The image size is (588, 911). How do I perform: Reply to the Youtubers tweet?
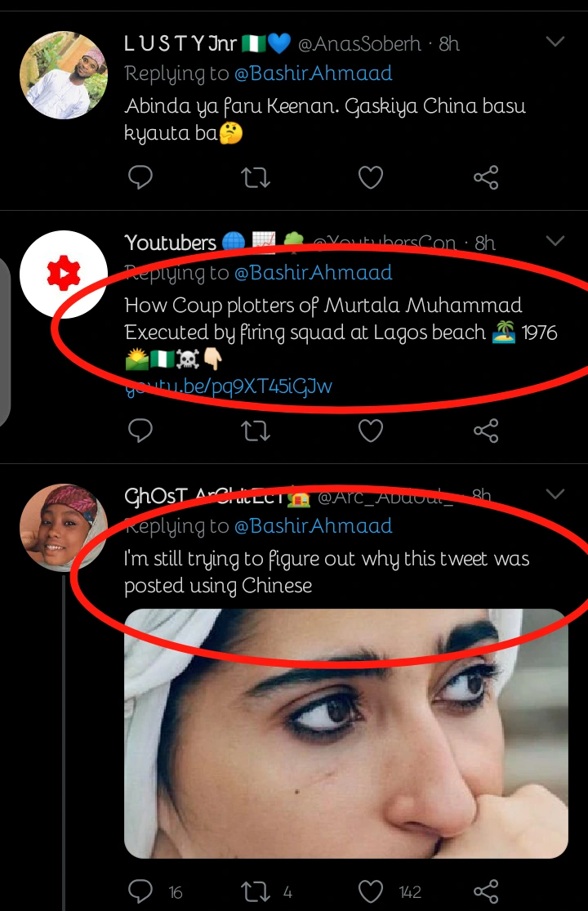point(140,431)
